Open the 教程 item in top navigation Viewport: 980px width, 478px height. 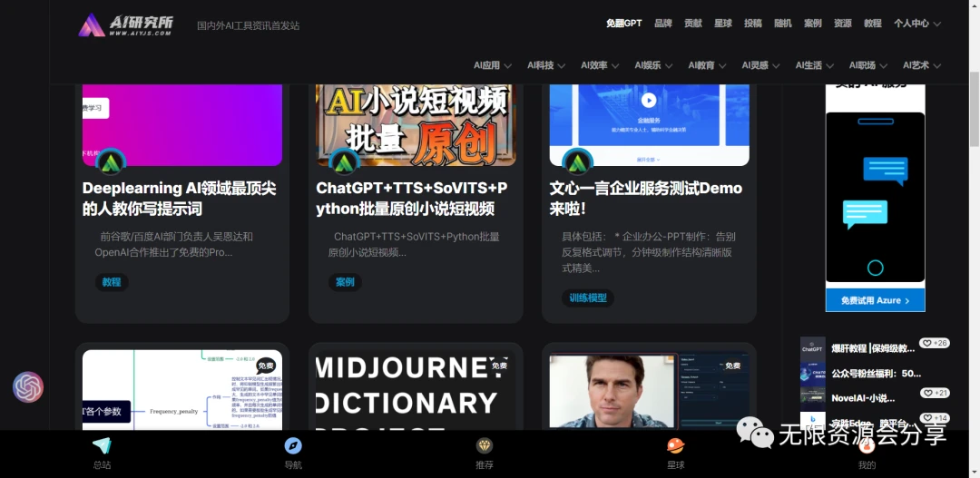point(873,24)
